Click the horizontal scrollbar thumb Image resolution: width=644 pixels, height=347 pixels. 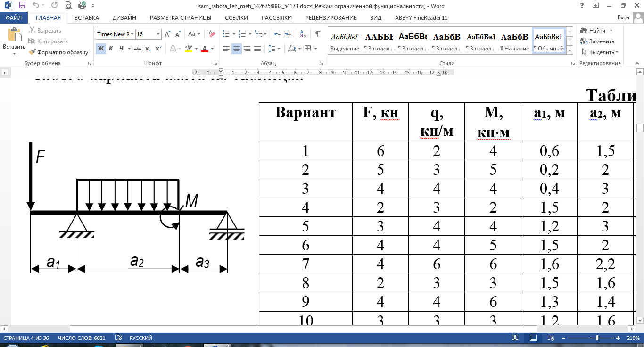tap(304, 329)
